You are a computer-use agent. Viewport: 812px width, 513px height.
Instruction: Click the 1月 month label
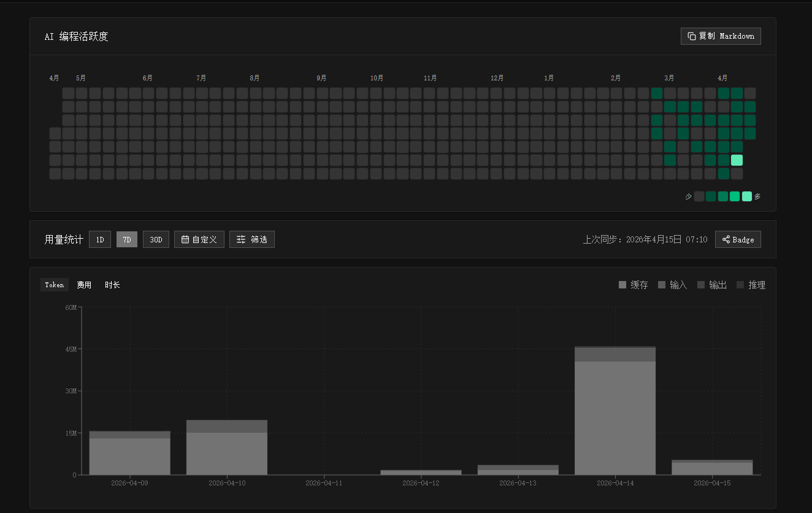pos(549,79)
